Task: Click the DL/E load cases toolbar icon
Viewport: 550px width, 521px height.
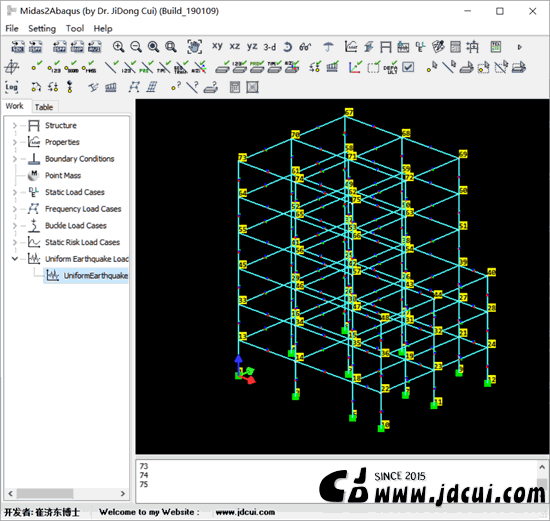Action: (420, 47)
